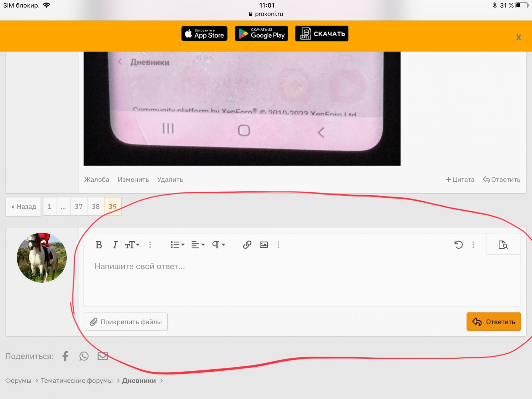Viewport: 532px width, 399px height.
Task: Expand the list options dropdown
Action: pyautogui.click(x=177, y=245)
